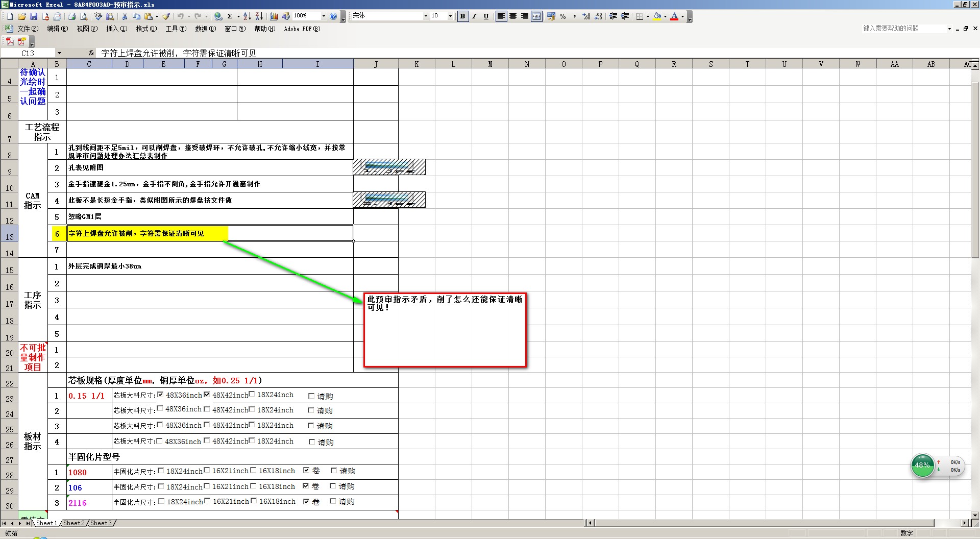Click the formula bar text
This screenshot has width=980, height=539.
pyautogui.click(x=179, y=53)
